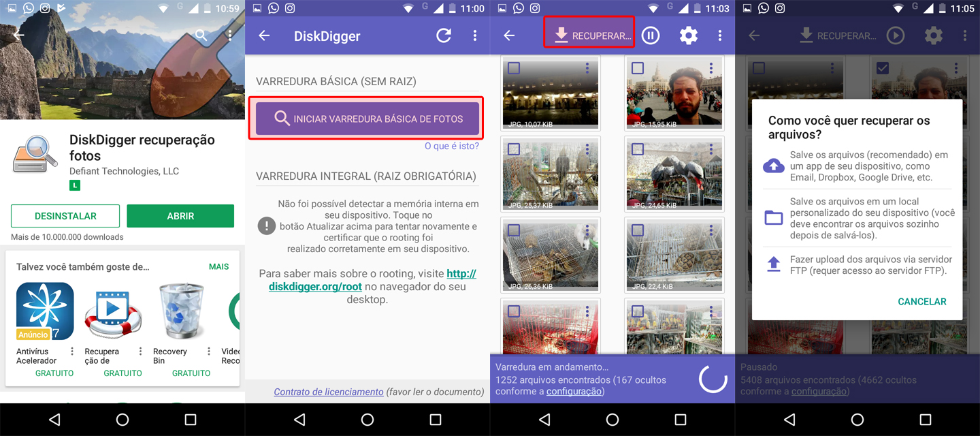Screen dimensions: 980x436
Task: Check the box on the JPG 10,07 KiB photo
Action: [514, 68]
